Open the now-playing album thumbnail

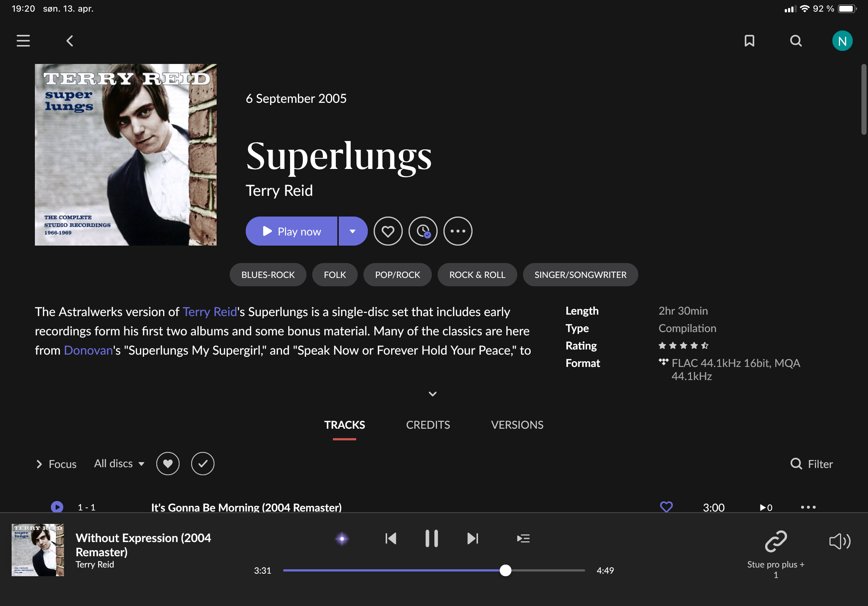pos(38,550)
